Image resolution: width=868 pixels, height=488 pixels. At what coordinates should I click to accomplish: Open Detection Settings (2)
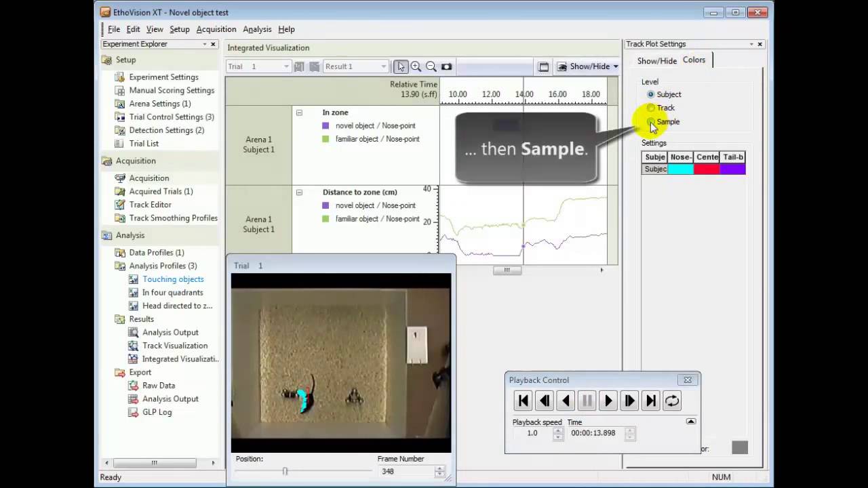point(166,130)
